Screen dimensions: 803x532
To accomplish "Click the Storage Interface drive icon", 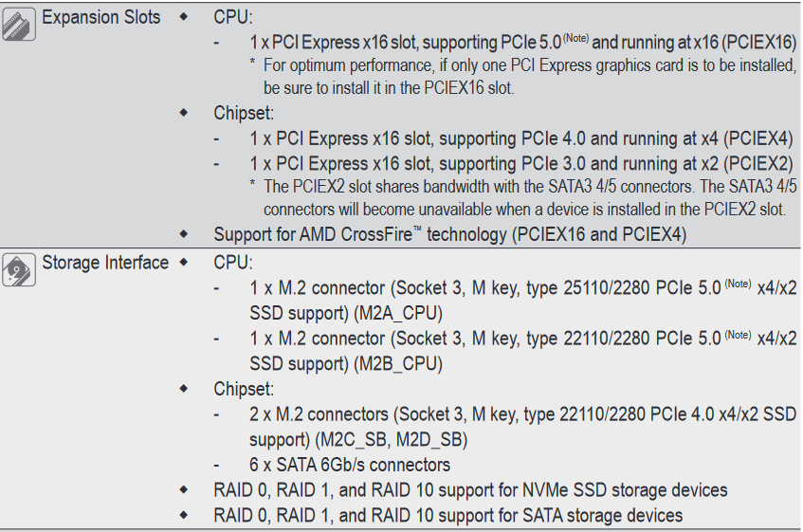I will (x=18, y=269).
